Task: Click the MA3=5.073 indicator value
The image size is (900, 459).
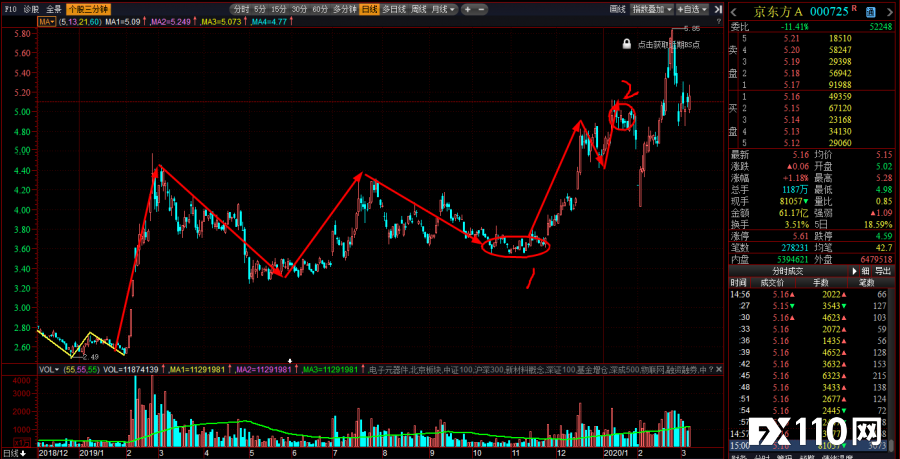Action: [x=223, y=22]
